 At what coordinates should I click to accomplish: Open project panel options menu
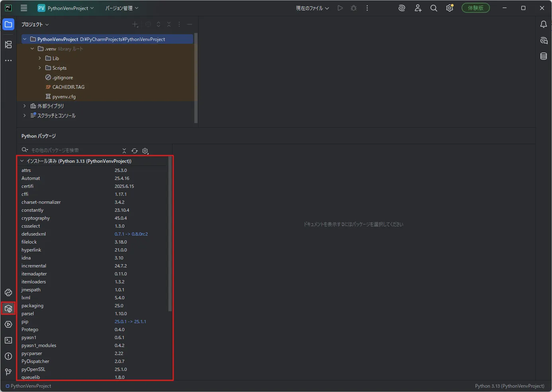(x=179, y=24)
